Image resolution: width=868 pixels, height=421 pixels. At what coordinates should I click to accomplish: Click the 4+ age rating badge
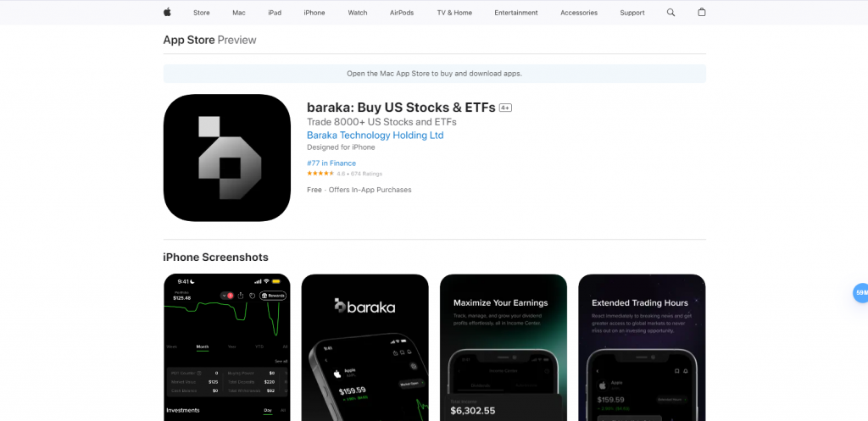point(505,108)
